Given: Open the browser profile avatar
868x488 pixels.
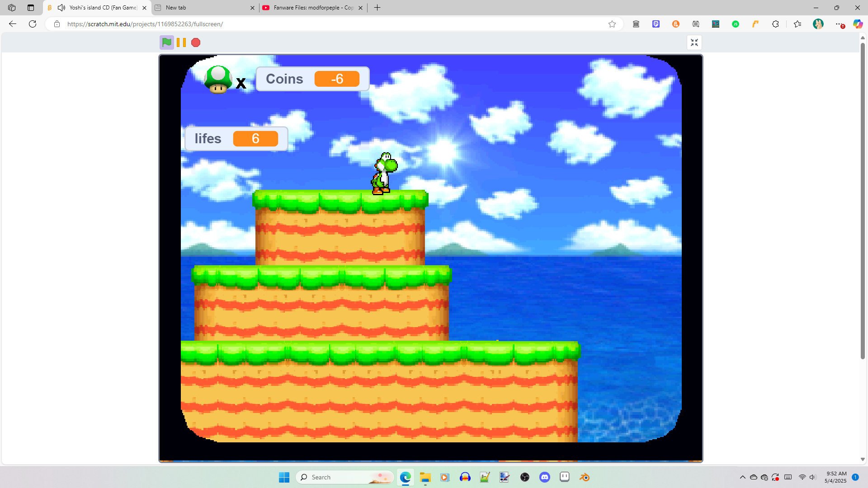Looking at the screenshot, I should pos(818,24).
